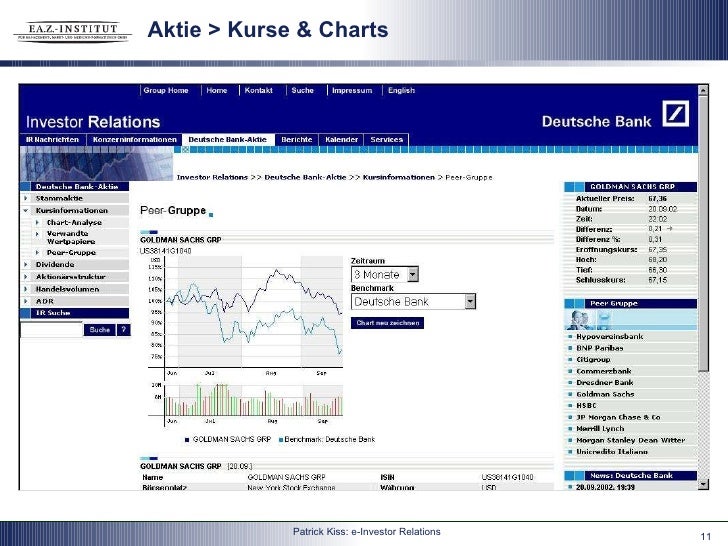Open JP Morgan Chase & Co peer
Screen dimensions: 728x546
618,417
